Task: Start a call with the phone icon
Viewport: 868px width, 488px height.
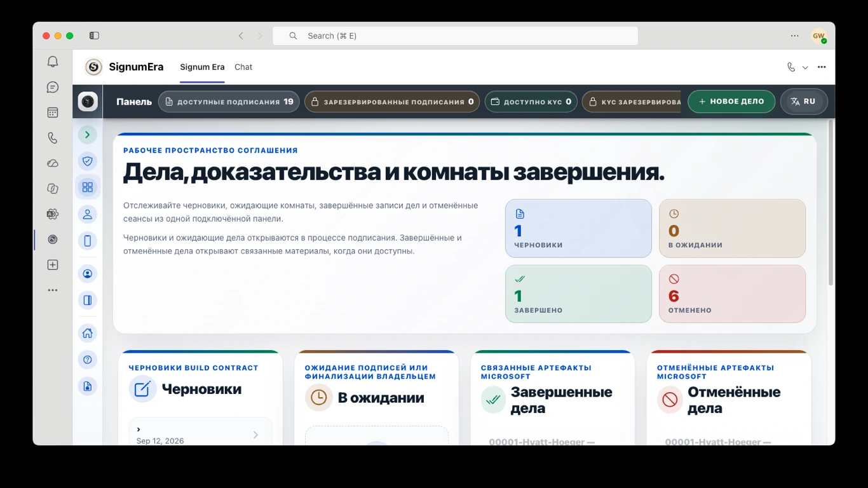Action: click(791, 67)
